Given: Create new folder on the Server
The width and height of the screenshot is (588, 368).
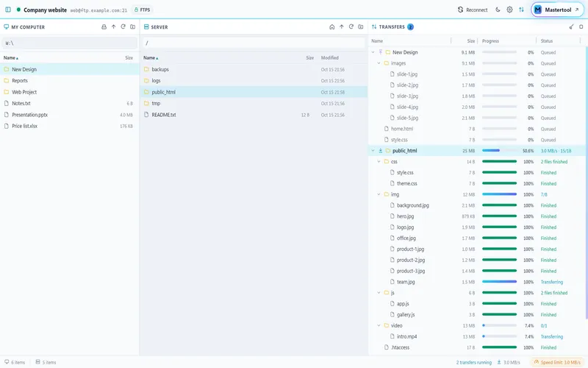Looking at the screenshot, I should [361, 26].
